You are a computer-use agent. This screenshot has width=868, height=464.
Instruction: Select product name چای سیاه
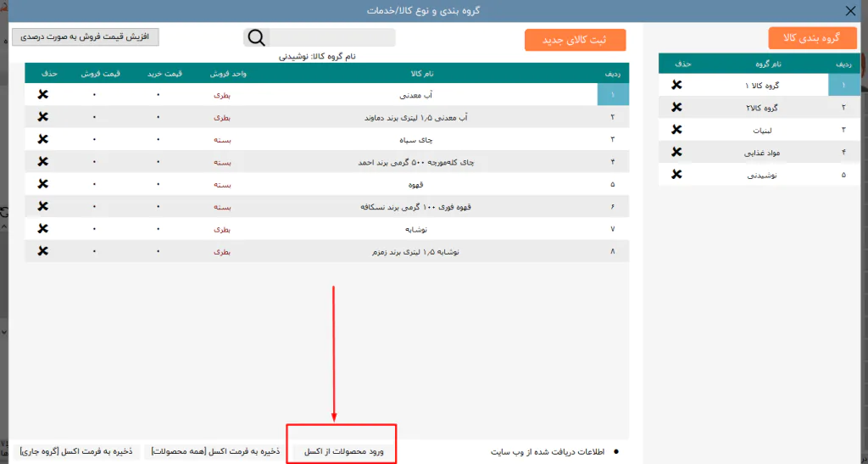tap(415, 140)
